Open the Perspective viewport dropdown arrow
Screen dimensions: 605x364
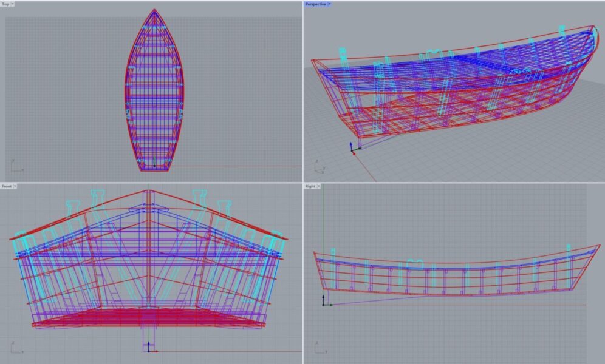tap(329, 4)
